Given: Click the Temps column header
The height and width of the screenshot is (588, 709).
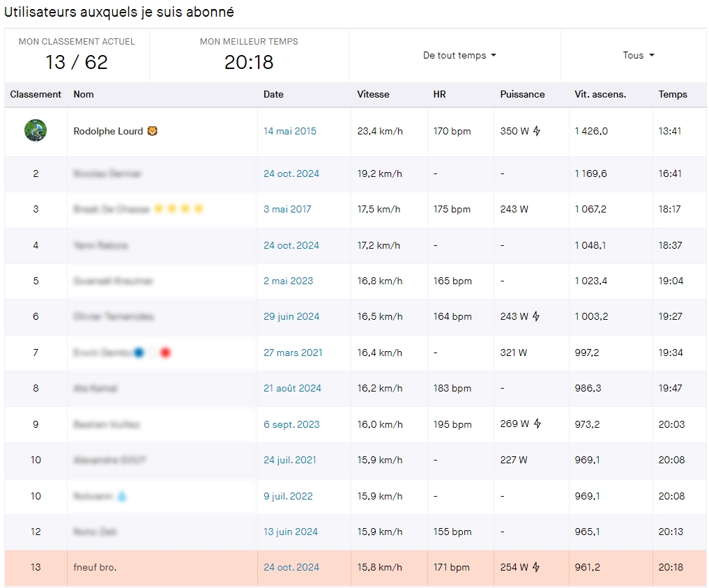Looking at the screenshot, I should tap(672, 94).
